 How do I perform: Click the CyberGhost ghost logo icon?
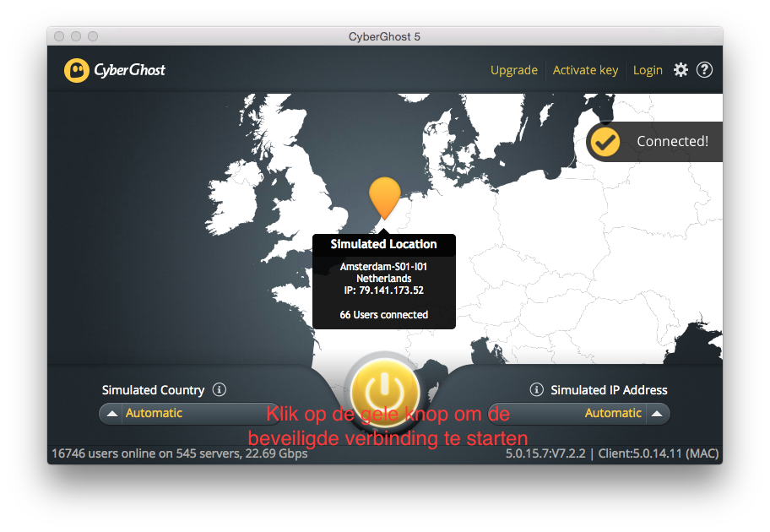click(x=76, y=70)
